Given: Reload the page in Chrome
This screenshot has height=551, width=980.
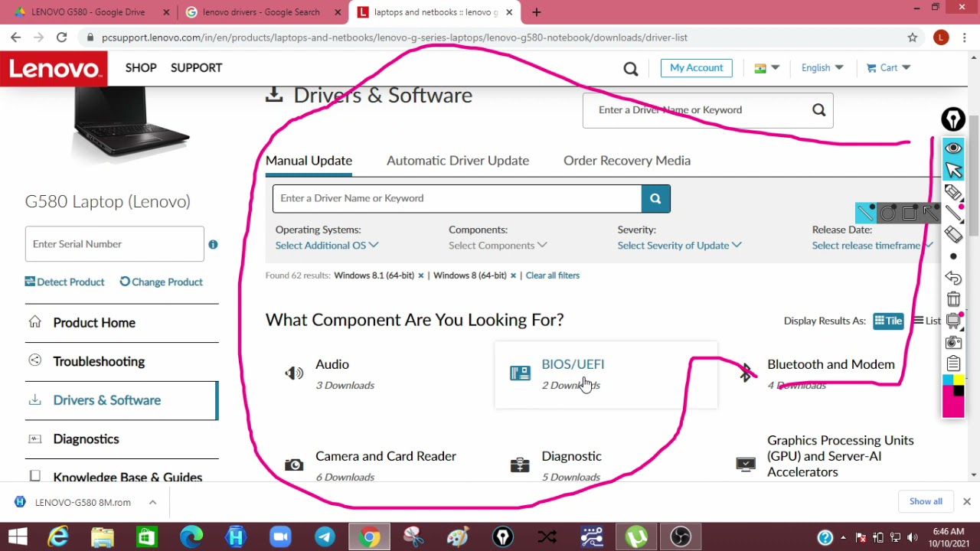Looking at the screenshot, I should click(62, 37).
